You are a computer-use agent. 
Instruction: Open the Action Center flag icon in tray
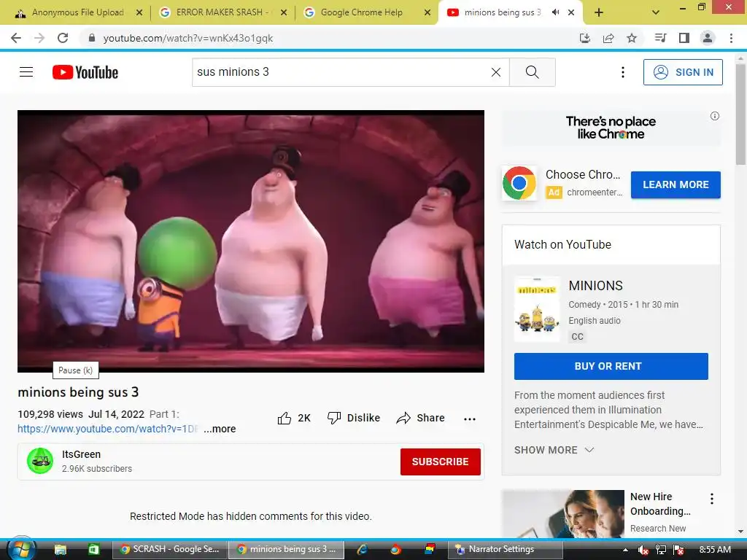click(x=679, y=550)
